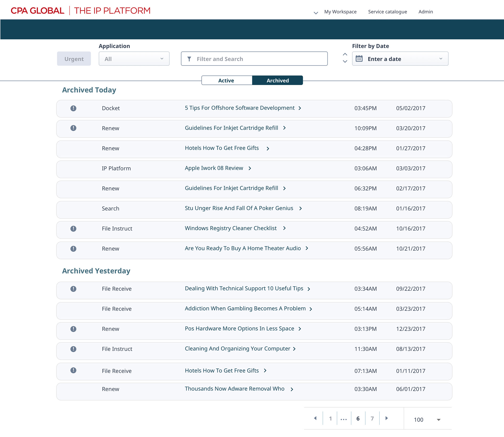
Task: Click chevron next to Stu Unger Rise
Action: pos(301,208)
